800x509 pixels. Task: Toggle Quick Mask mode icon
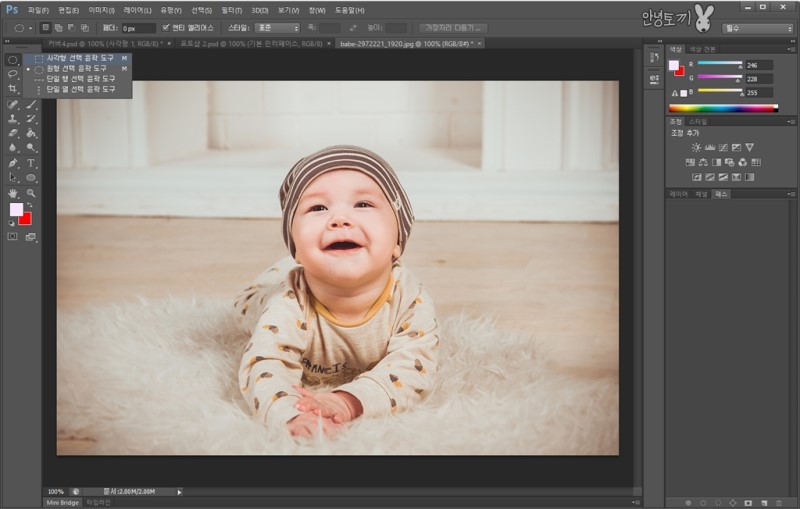13,237
